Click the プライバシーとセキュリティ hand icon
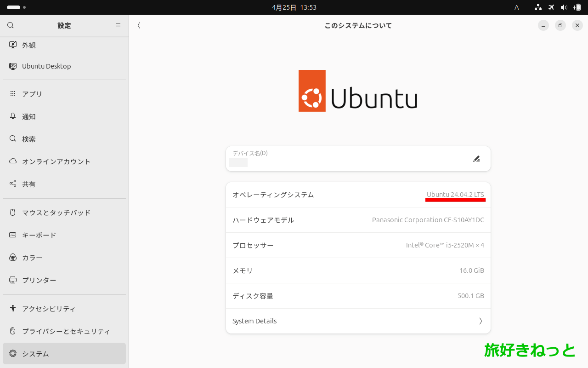The width and height of the screenshot is (588, 368). click(x=13, y=331)
